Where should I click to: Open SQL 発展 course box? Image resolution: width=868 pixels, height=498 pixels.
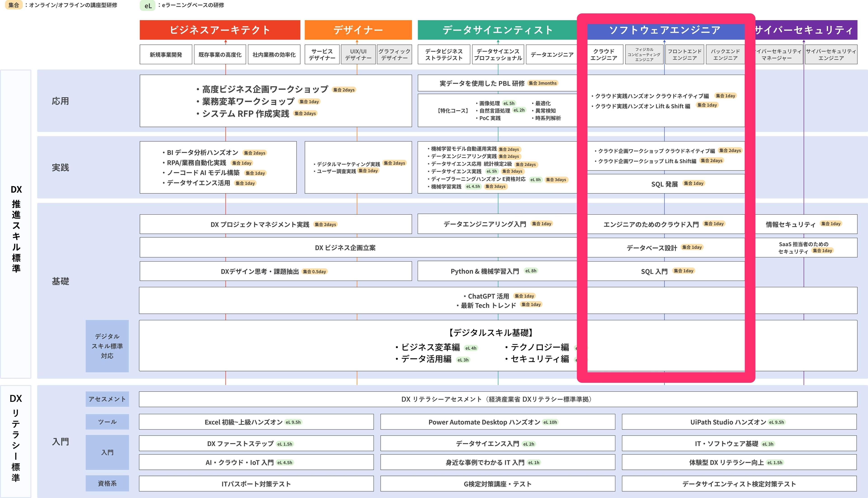664,184
